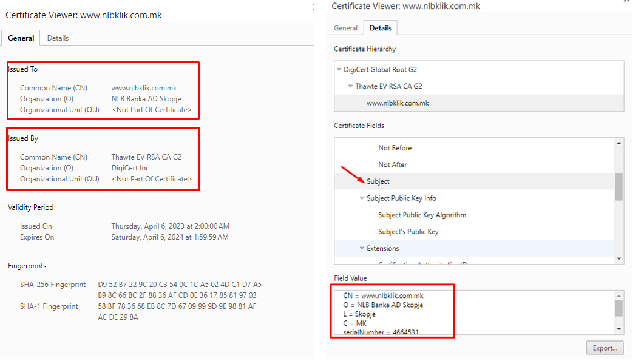The image size is (644, 361).
Task: Click the Export... button
Action: [x=605, y=348]
